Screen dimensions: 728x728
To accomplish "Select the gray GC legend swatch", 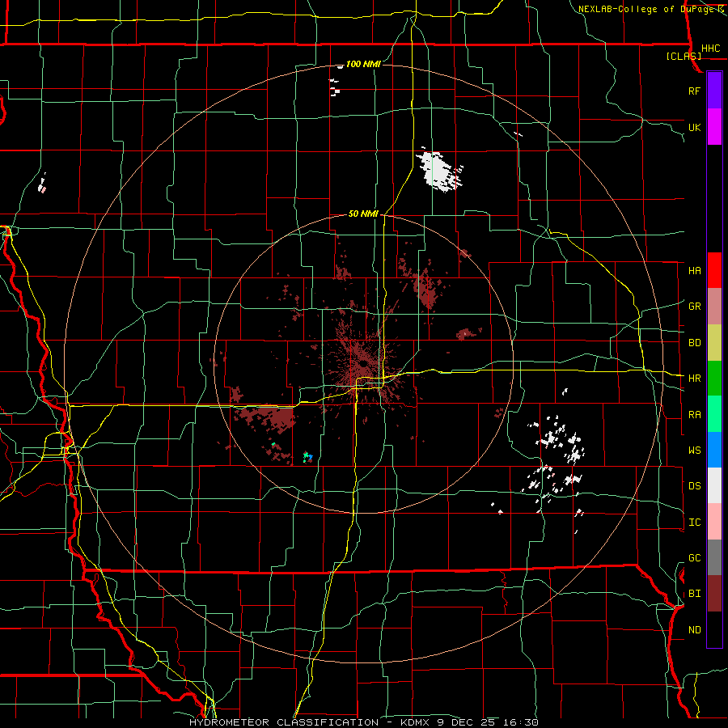I will point(714,557).
